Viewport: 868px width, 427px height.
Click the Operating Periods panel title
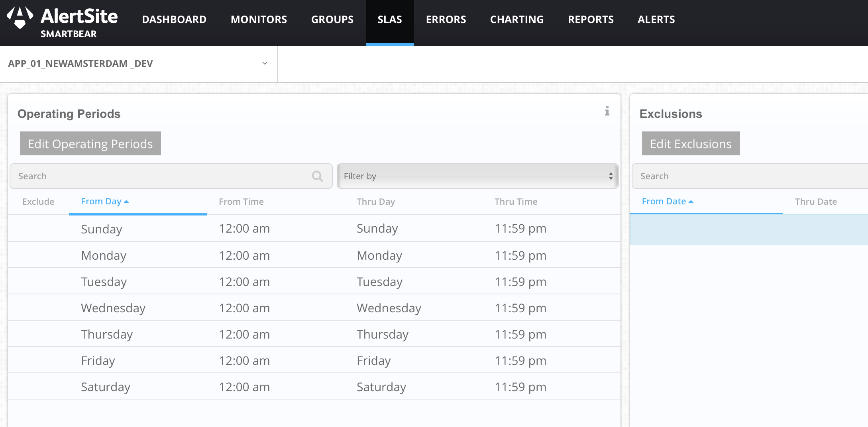(69, 114)
